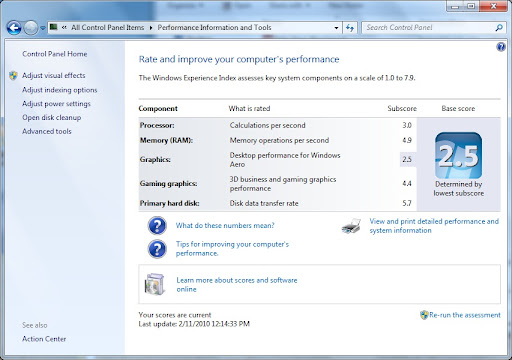The height and width of the screenshot is (360, 512).
Task: Click the Forward navigation arrow button
Action: [31, 28]
